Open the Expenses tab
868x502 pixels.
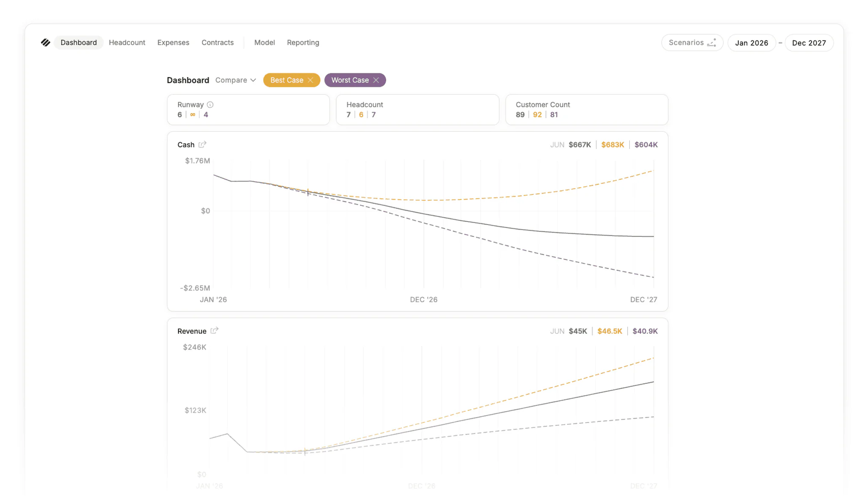click(173, 42)
